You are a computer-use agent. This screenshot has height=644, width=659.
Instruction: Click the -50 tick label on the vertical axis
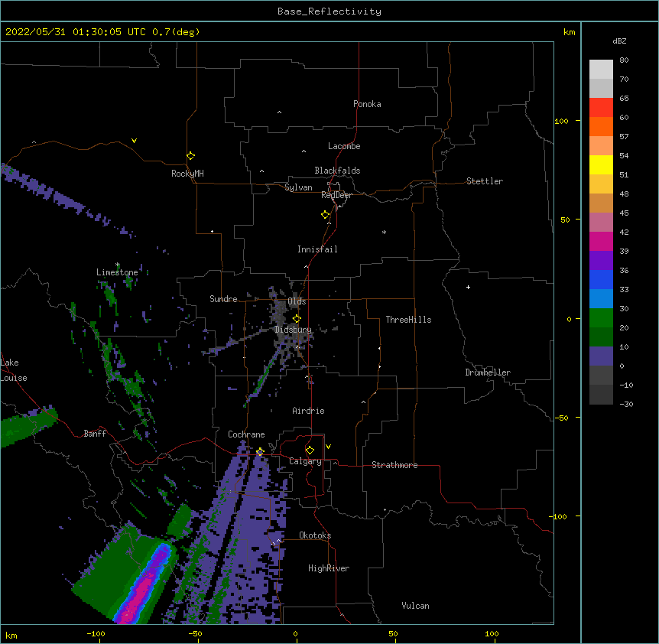(x=561, y=418)
